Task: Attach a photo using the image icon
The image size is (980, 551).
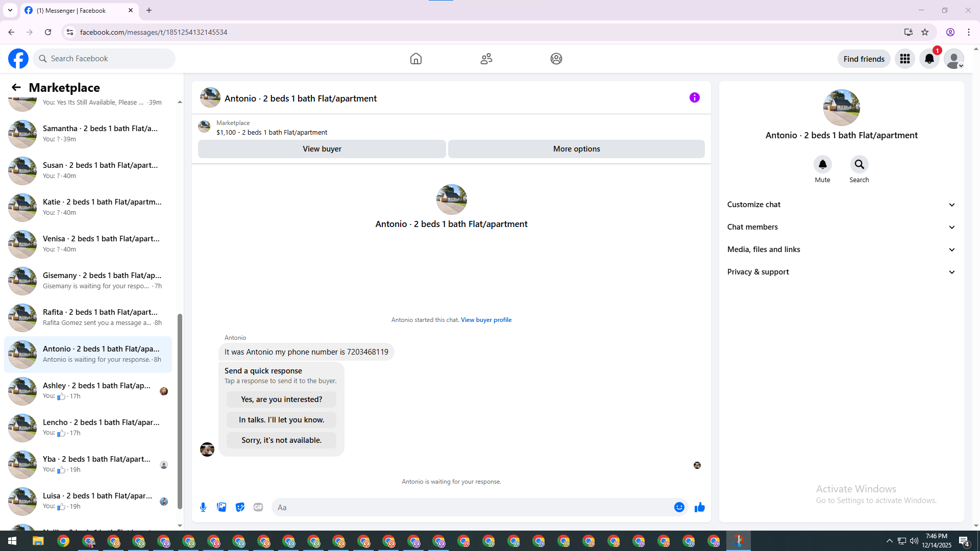Action: coord(222,507)
